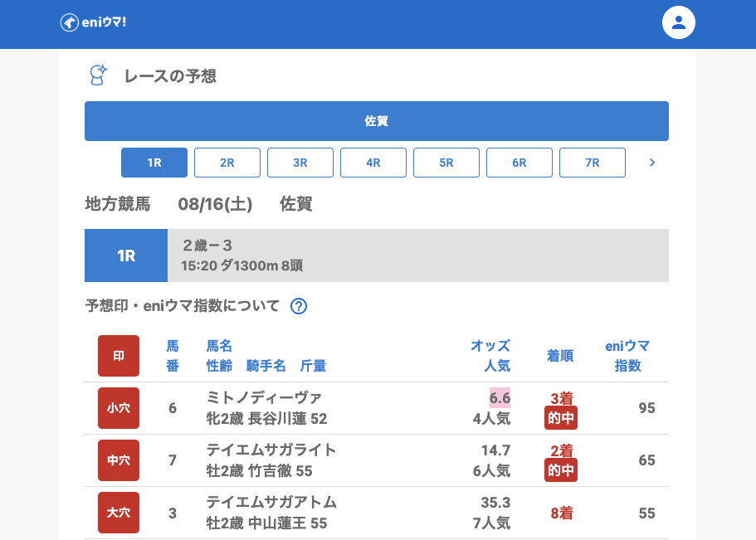Open the 7R race tab
Viewport: 756px width, 540px height.
[593, 163]
